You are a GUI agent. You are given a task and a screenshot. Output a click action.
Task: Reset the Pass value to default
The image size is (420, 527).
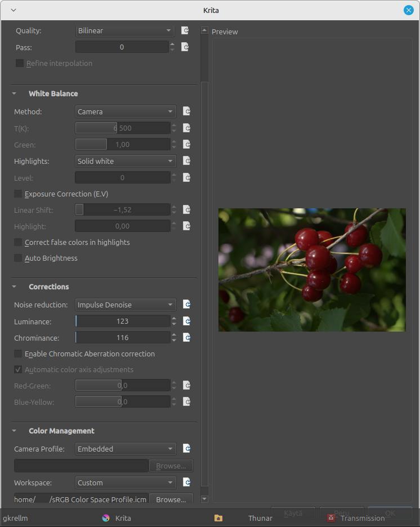tap(185, 47)
